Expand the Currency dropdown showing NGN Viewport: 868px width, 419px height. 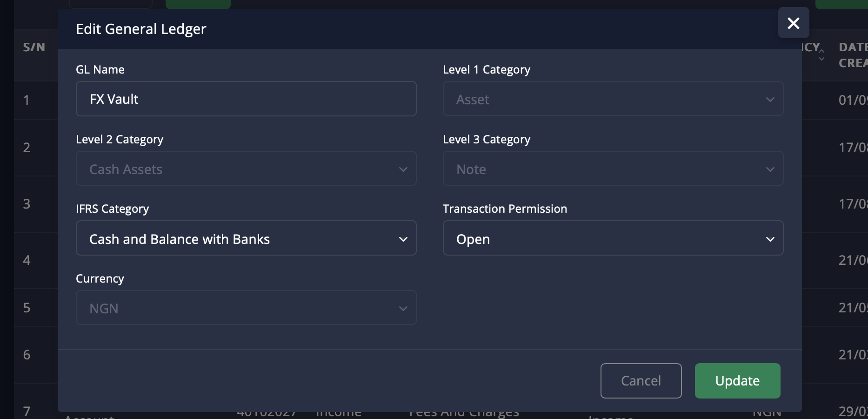click(x=246, y=308)
